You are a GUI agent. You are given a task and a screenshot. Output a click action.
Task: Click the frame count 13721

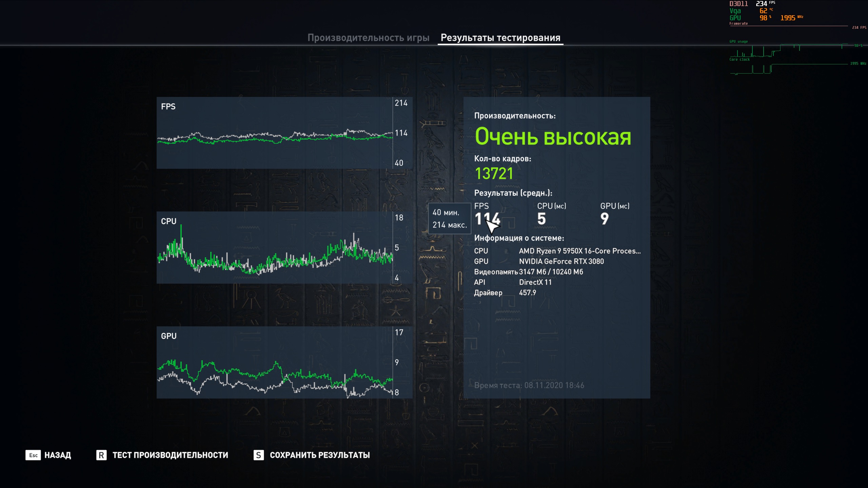tap(494, 174)
